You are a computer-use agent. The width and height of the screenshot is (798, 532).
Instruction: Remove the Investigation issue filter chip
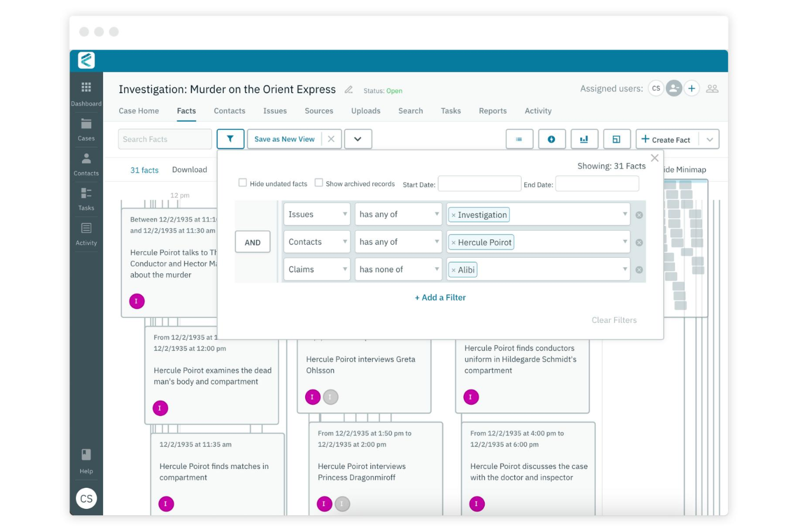(453, 215)
